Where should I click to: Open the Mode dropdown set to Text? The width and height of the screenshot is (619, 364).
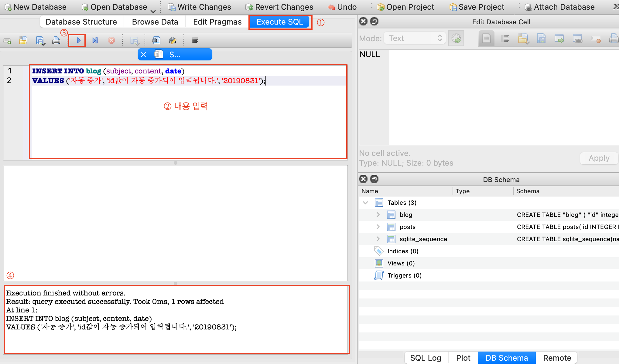[415, 39]
